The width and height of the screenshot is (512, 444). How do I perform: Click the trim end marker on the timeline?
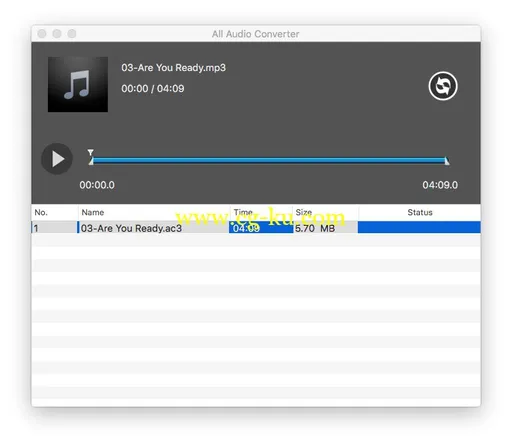447,161
